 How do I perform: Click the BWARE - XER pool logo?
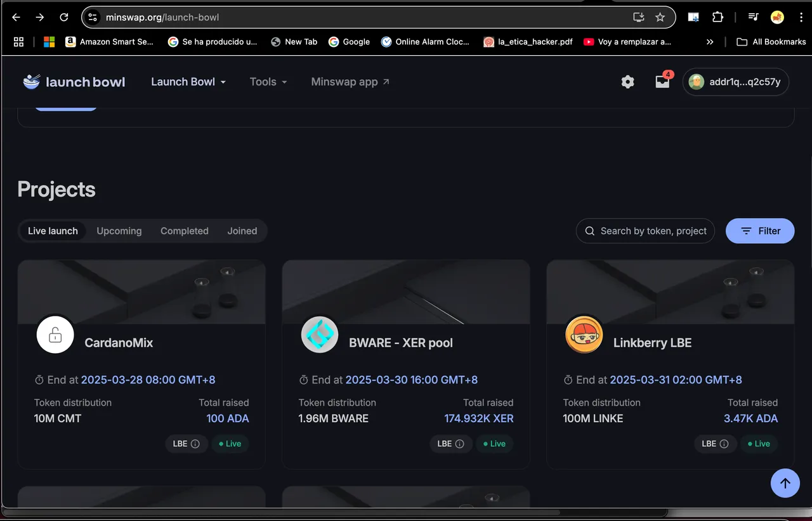click(x=320, y=334)
